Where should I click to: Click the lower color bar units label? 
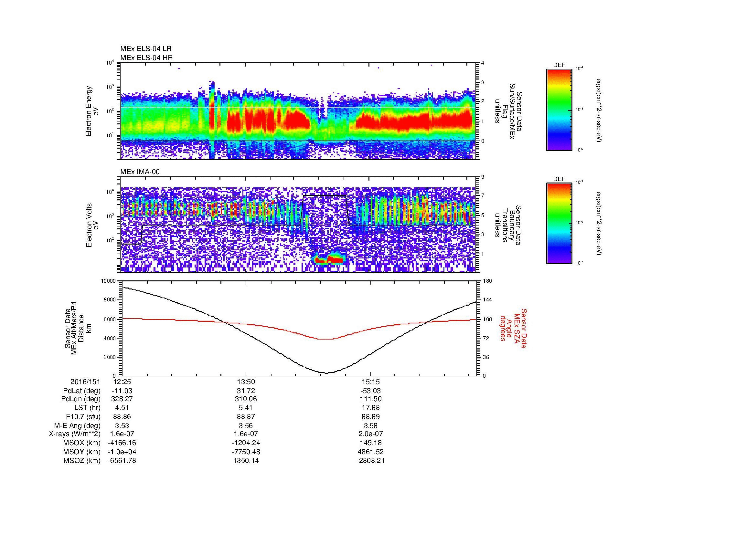click(x=599, y=224)
